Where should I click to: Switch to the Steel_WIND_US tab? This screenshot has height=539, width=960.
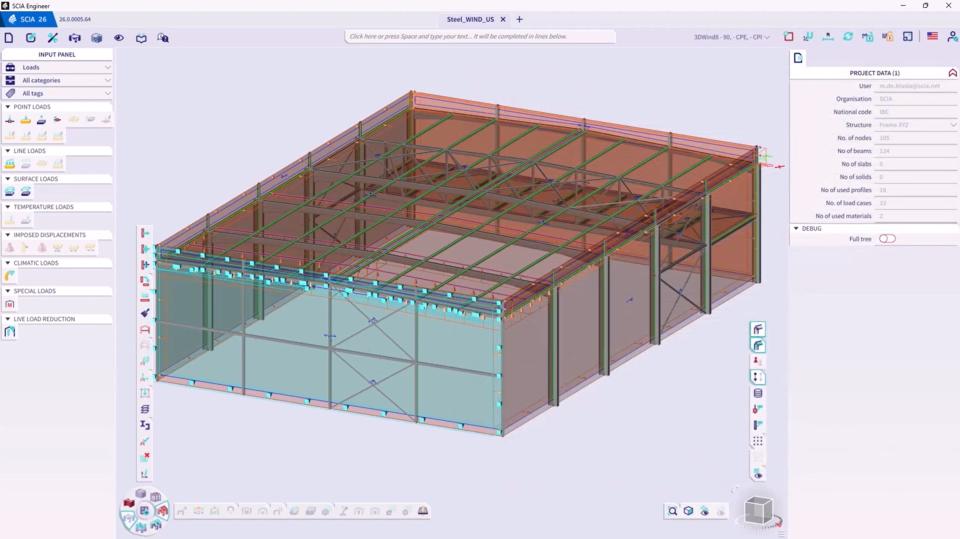pos(470,19)
